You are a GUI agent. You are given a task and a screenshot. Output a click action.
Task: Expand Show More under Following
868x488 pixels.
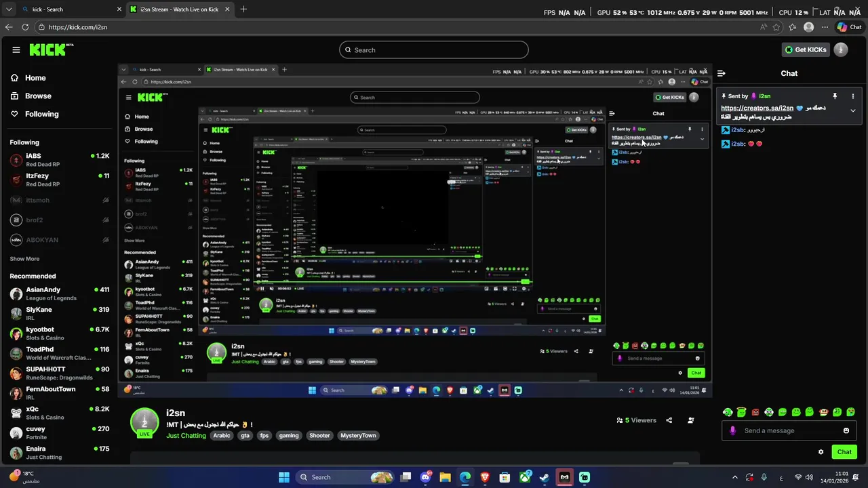pos(24,259)
